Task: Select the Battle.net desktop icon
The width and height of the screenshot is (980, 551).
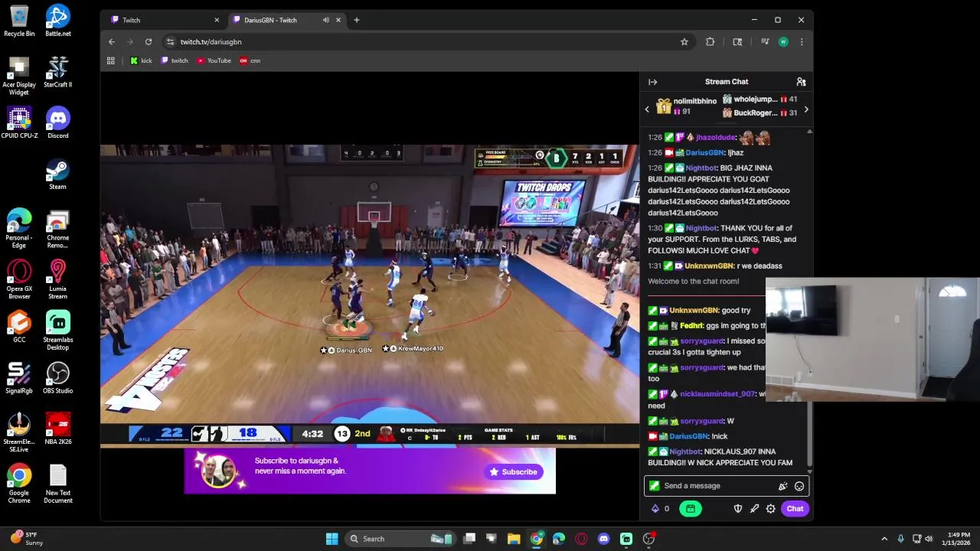Action: 57,21
